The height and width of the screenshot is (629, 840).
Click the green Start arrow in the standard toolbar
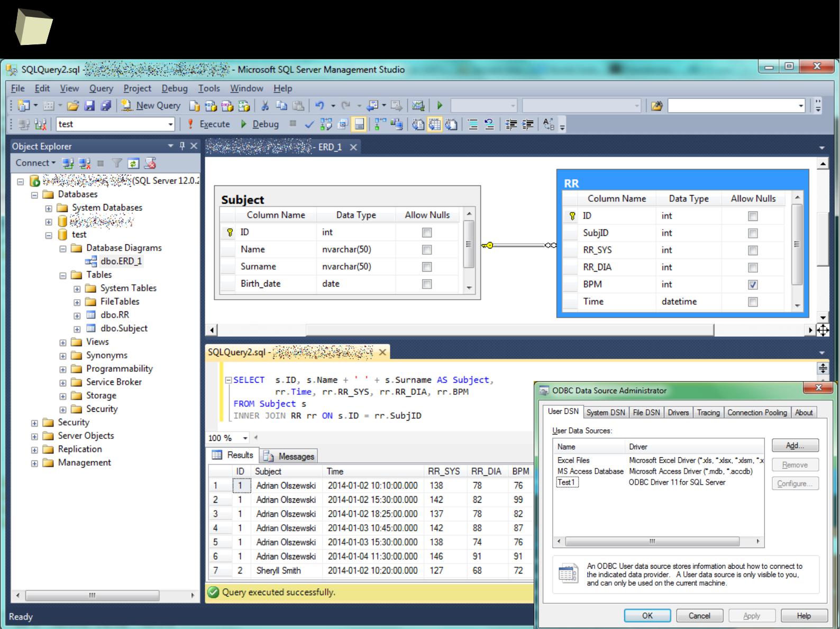point(440,106)
